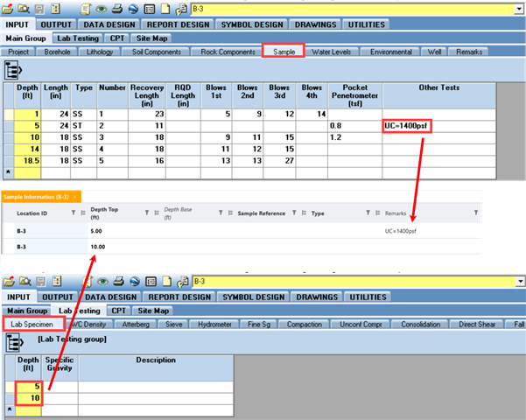Expand the B-3 borehole selector dropdown at top
The image size is (526, 420).
[x=519, y=10]
